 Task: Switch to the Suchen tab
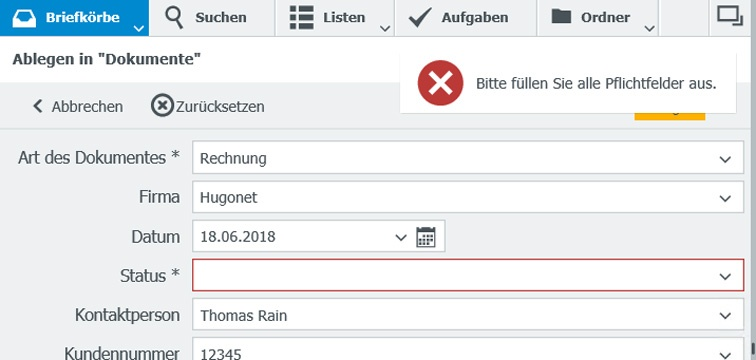[x=212, y=18]
